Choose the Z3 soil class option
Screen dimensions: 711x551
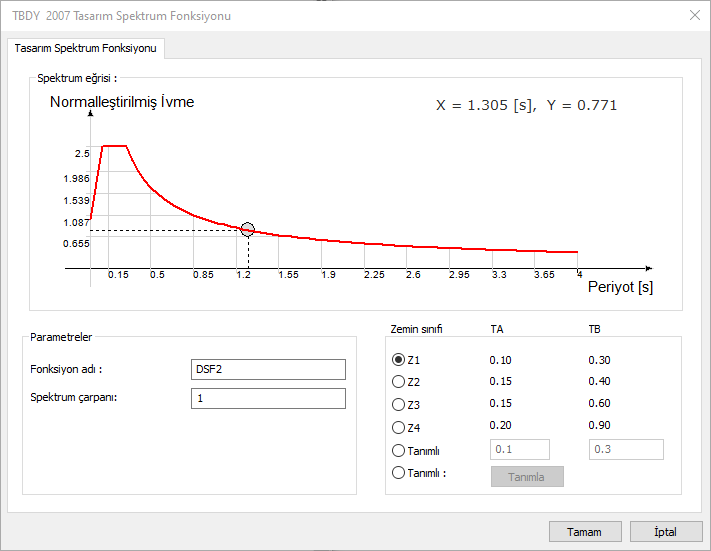398,404
